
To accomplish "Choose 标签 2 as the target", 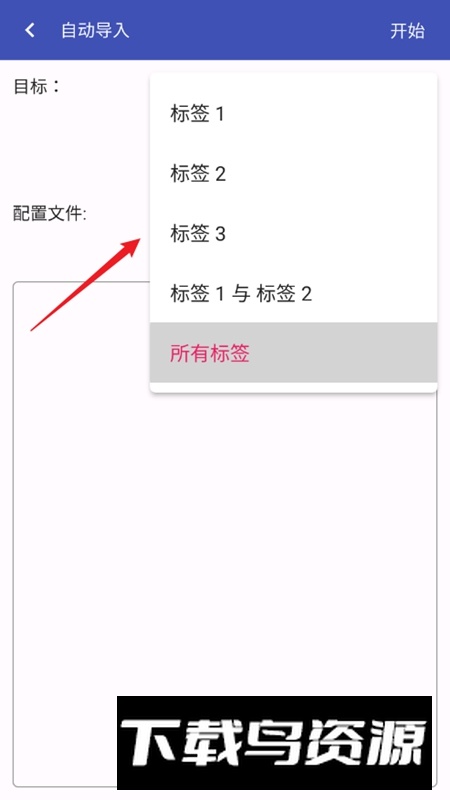I will [293, 173].
